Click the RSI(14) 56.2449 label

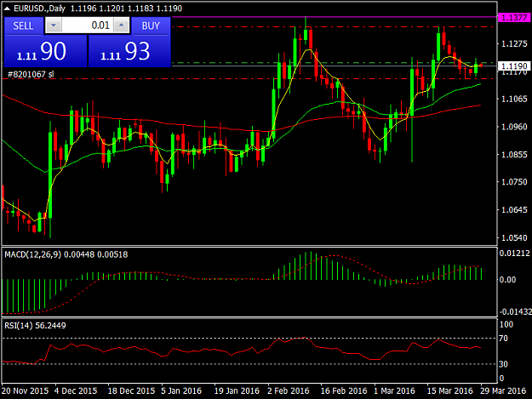[35, 326]
